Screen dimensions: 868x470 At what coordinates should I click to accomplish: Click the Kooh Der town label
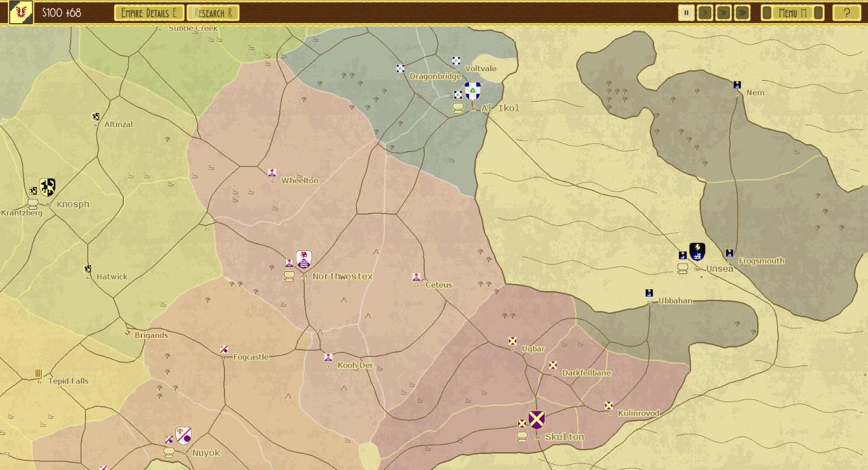coord(355,365)
